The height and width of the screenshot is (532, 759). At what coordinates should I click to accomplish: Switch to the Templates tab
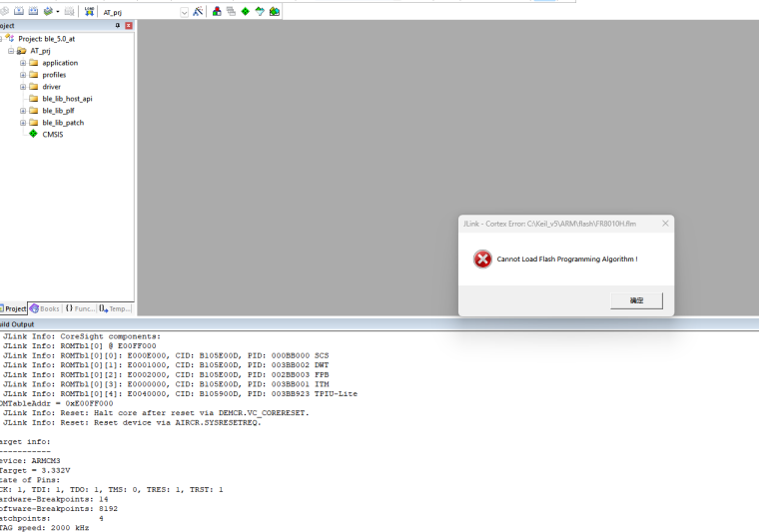(x=115, y=308)
